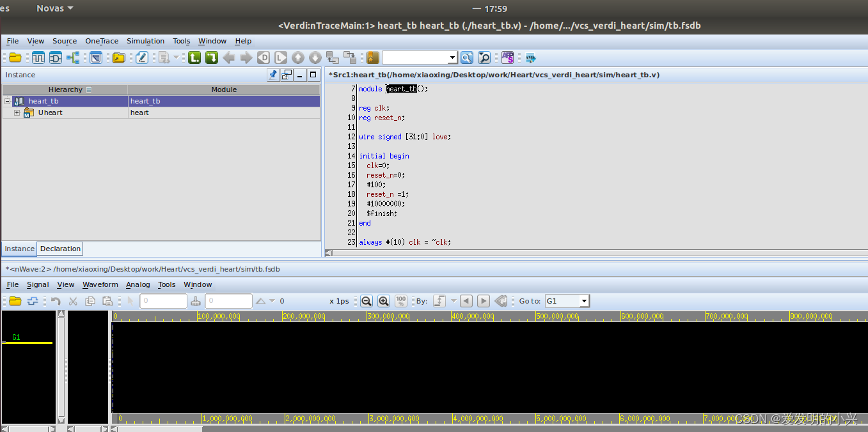The width and height of the screenshot is (868, 432).
Task: Open the File menu in nTrace
Action: (13, 41)
